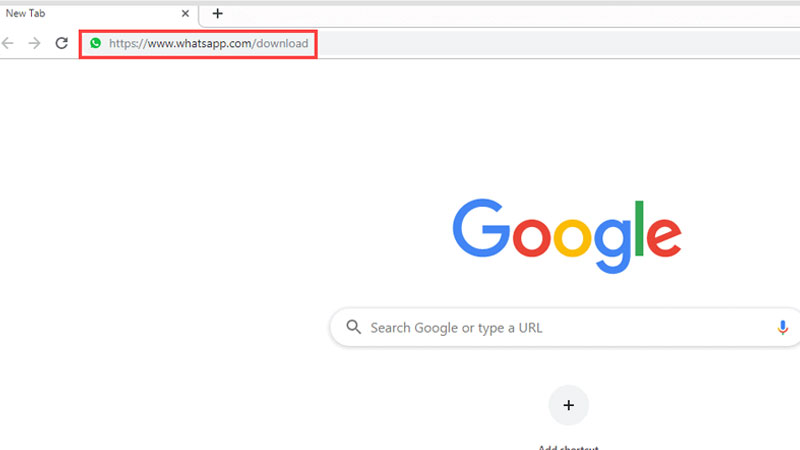Go back using the back arrow
The width and height of the screenshot is (800, 450).
(x=8, y=43)
